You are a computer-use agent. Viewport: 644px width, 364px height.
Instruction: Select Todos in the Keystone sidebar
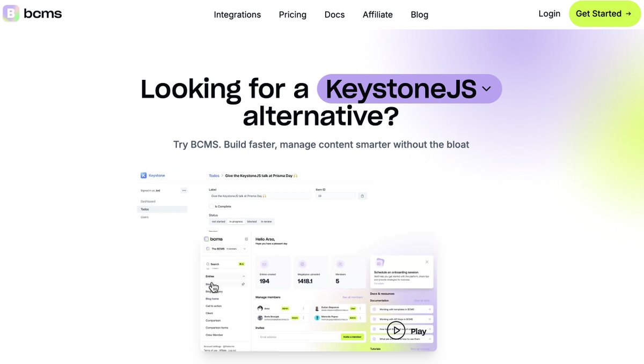pos(162,209)
